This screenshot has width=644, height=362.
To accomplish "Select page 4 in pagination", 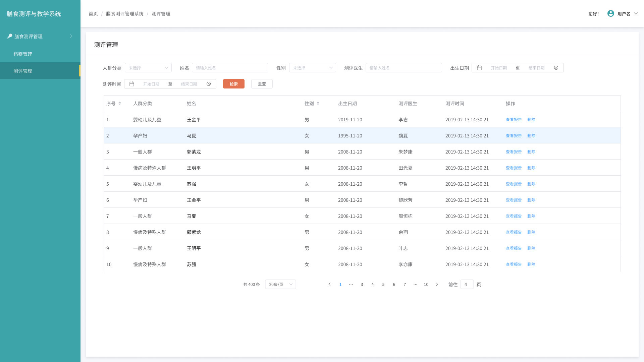I will click(x=372, y=284).
